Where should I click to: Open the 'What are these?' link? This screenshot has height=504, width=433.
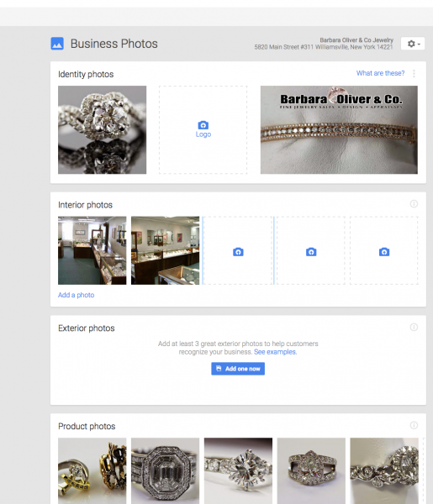point(380,73)
